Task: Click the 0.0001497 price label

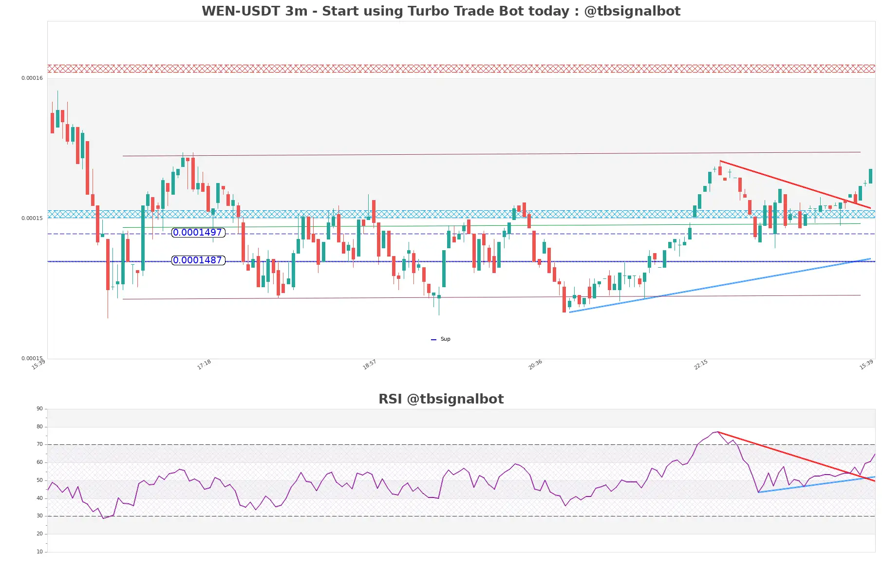Action: tap(198, 233)
